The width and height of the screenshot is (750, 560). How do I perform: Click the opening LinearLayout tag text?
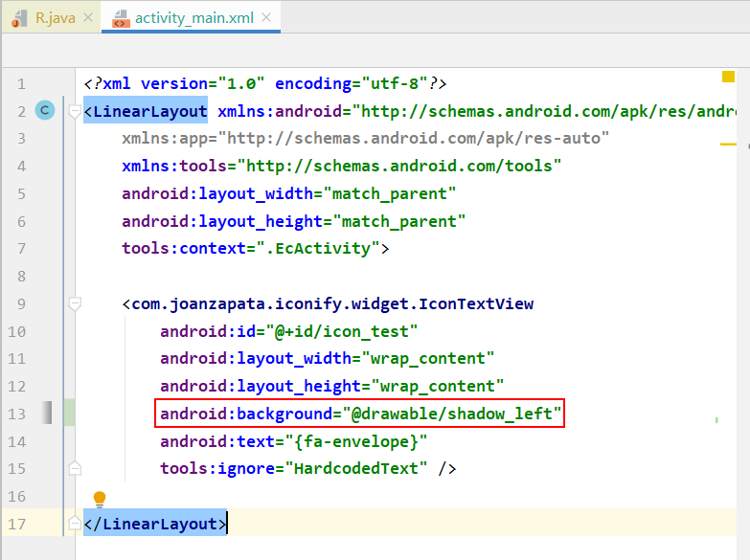[146, 111]
